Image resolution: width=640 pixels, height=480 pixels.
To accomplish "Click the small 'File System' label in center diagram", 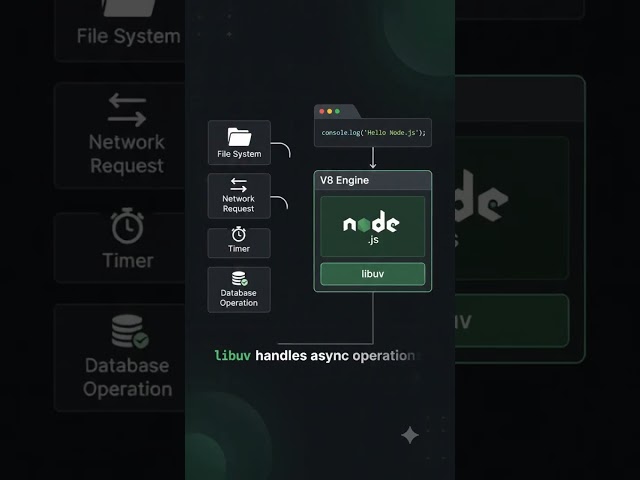I will 239,154.
